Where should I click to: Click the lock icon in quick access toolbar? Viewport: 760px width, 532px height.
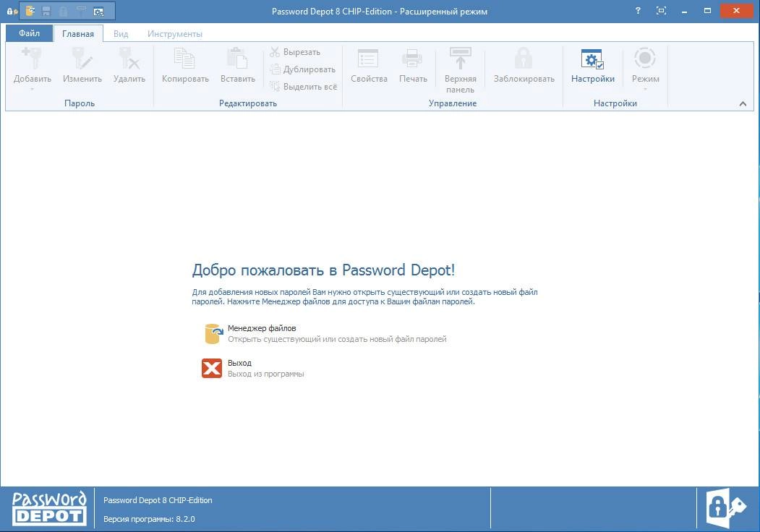click(x=63, y=11)
